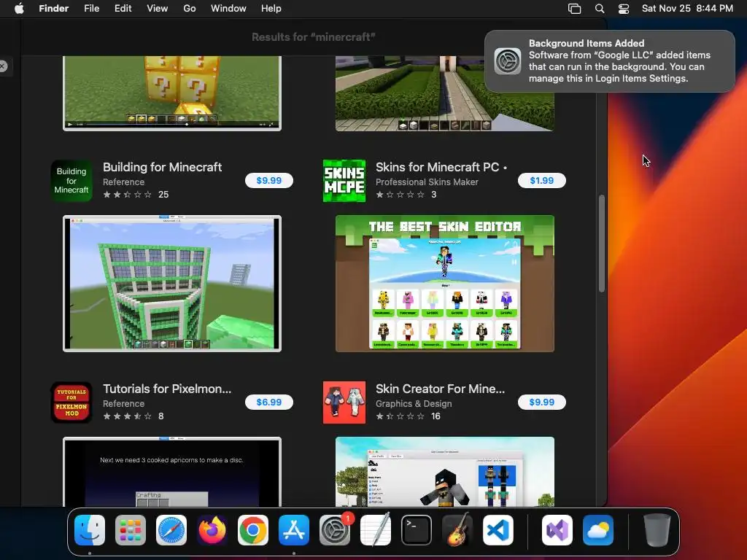Open Pixelmon crafting tutorial screenshot

click(x=172, y=472)
